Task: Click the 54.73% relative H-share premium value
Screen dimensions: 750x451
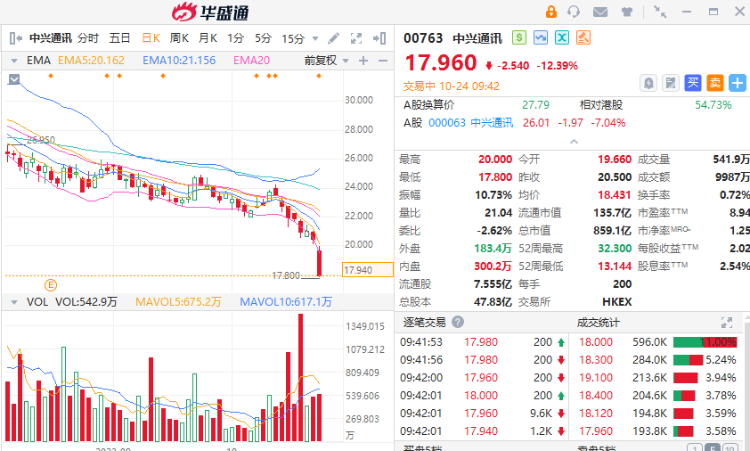Action: (x=713, y=105)
